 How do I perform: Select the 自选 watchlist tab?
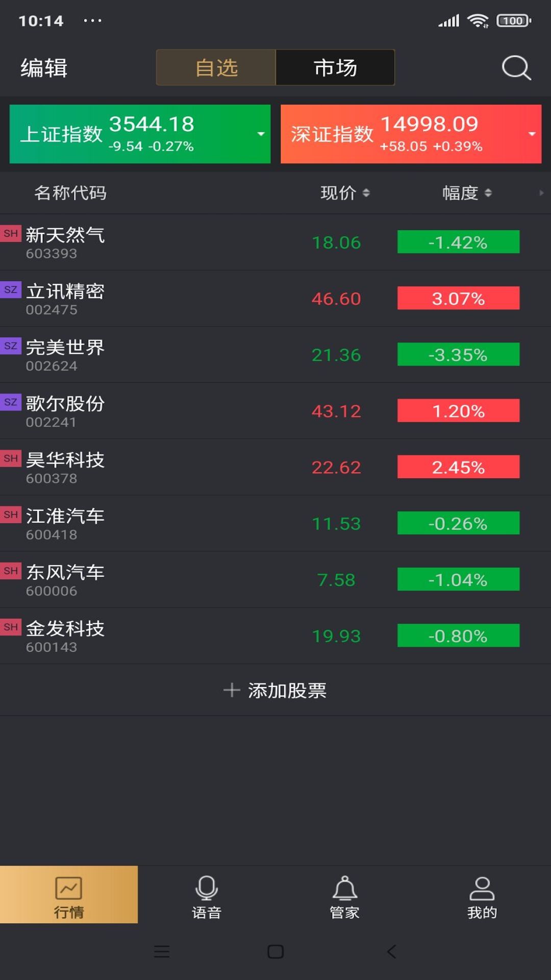tap(216, 67)
